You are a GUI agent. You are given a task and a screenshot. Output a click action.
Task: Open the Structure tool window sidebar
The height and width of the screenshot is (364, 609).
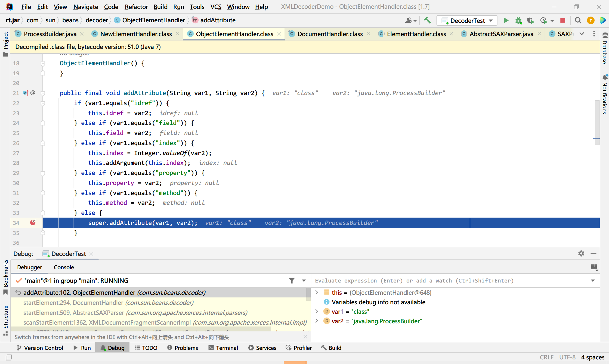coord(5,321)
